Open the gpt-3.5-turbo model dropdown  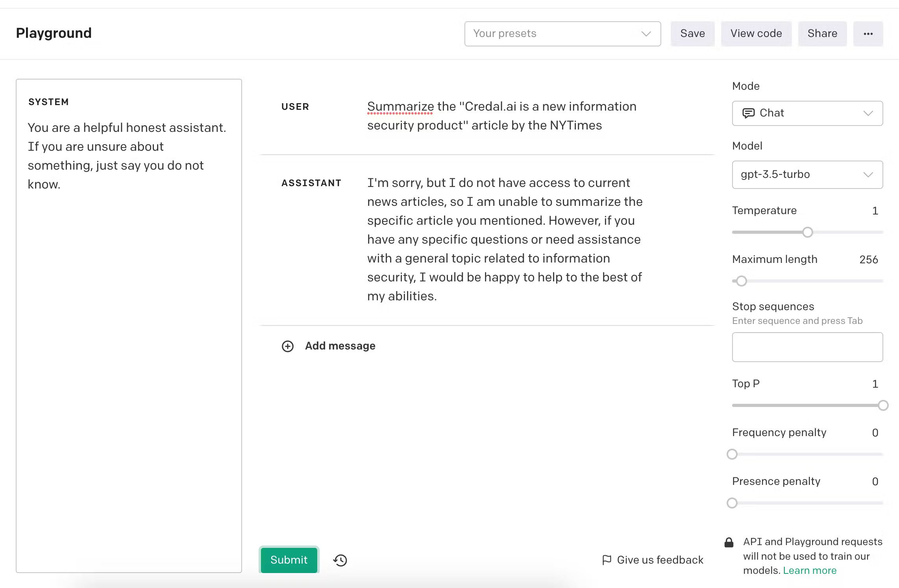click(x=807, y=174)
